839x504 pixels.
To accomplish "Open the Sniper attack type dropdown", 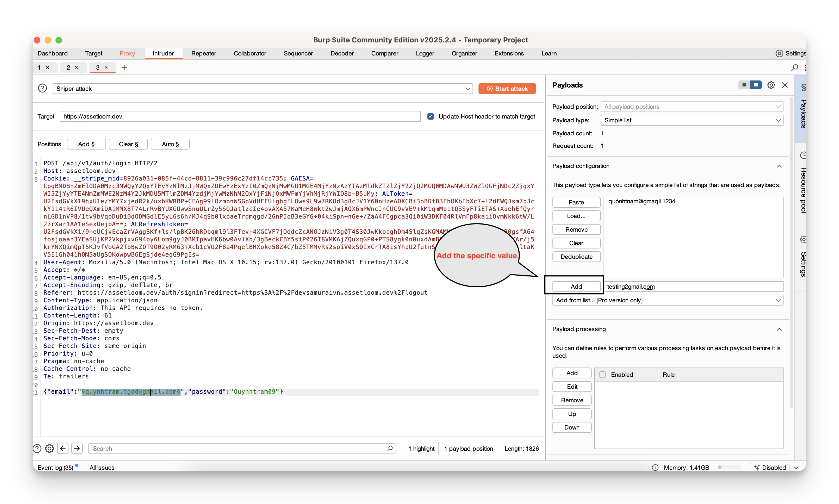I will [262, 89].
